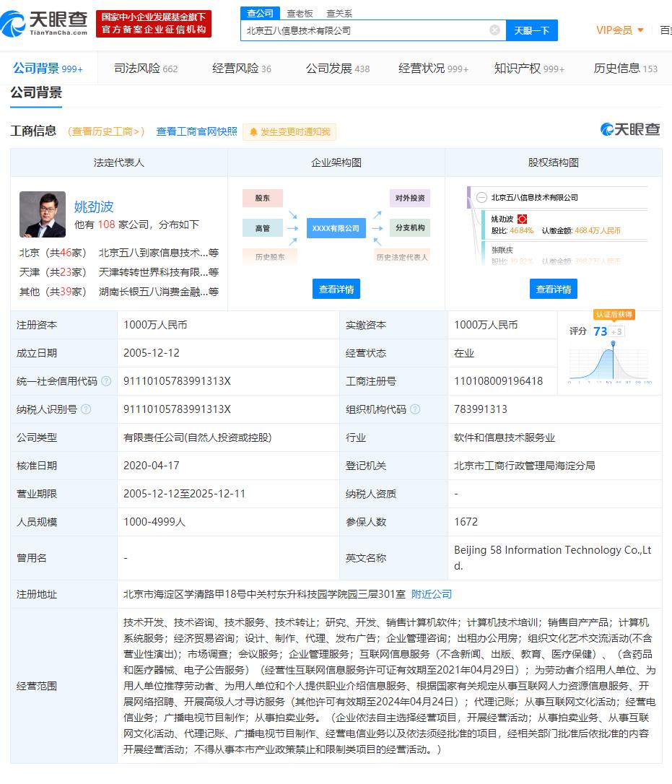
Task: Click 查看详情 under 股权结构图
Action: pyautogui.click(x=554, y=289)
